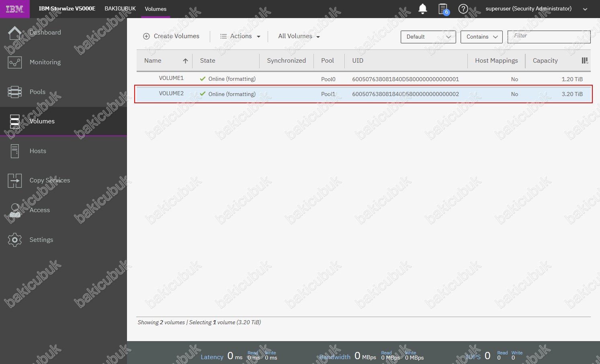
Task: Click the Settings gear icon
Action: (x=15, y=240)
